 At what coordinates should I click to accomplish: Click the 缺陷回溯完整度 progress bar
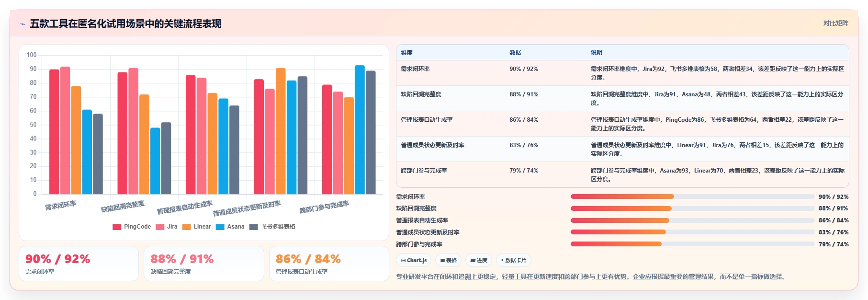[692, 208]
